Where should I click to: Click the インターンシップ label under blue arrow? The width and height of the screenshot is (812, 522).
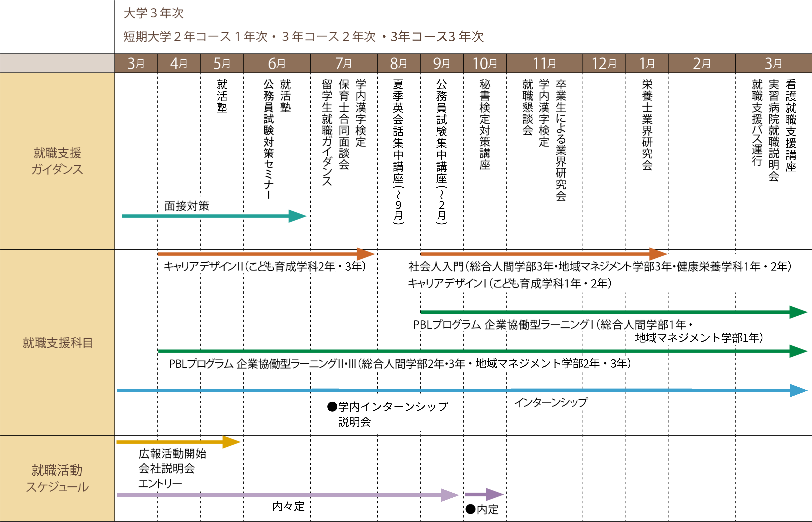551,403
